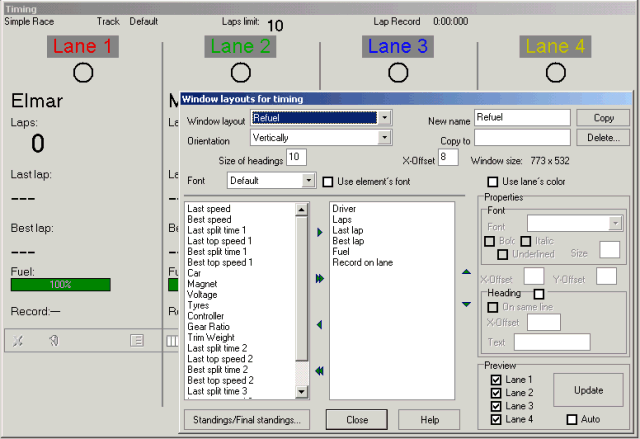Image resolution: width=640 pixels, height=439 pixels.
Task: Click the green Lane 2 header
Action: 240,46
